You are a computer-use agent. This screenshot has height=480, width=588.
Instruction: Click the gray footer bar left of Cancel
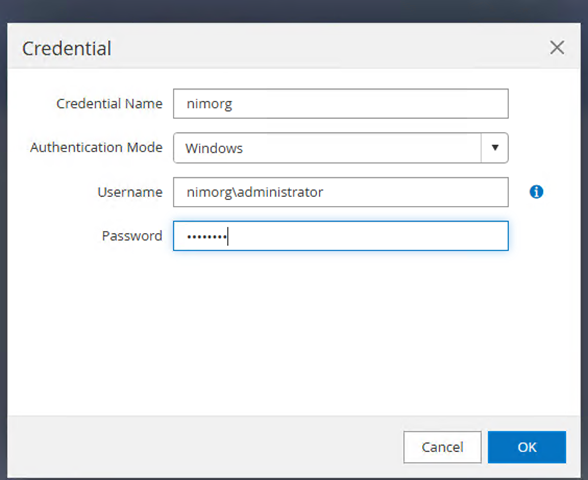coord(204,446)
